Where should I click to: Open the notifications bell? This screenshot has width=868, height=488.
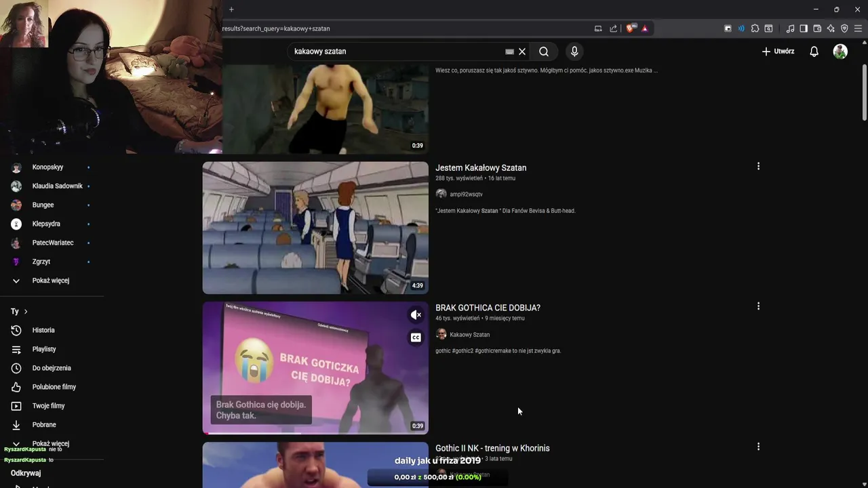(814, 52)
